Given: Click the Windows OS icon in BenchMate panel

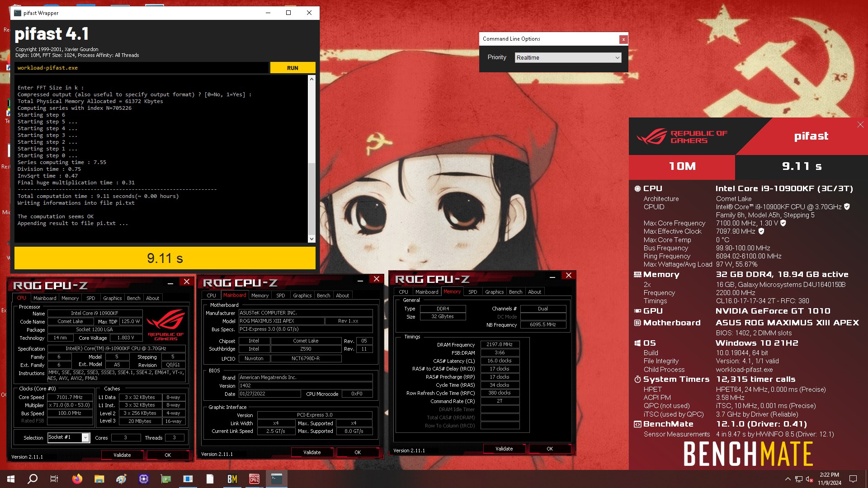Looking at the screenshot, I should pyautogui.click(x=637, y=343).
